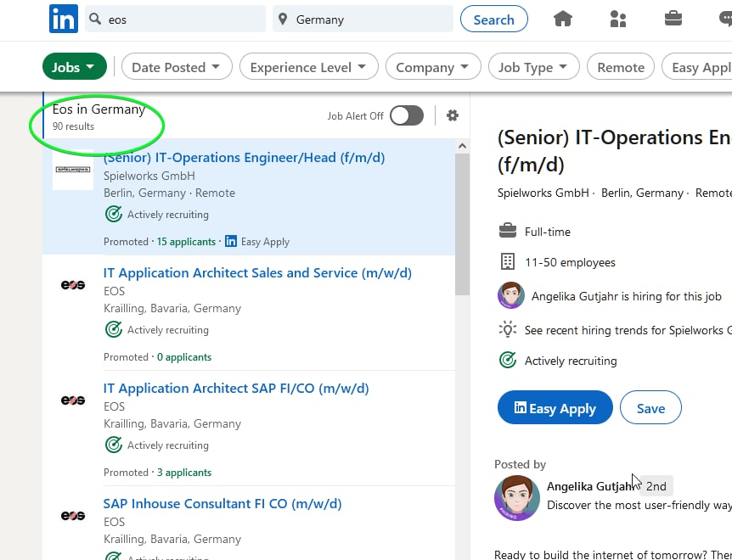Go to the Home house icon

(x=562, y=20)
